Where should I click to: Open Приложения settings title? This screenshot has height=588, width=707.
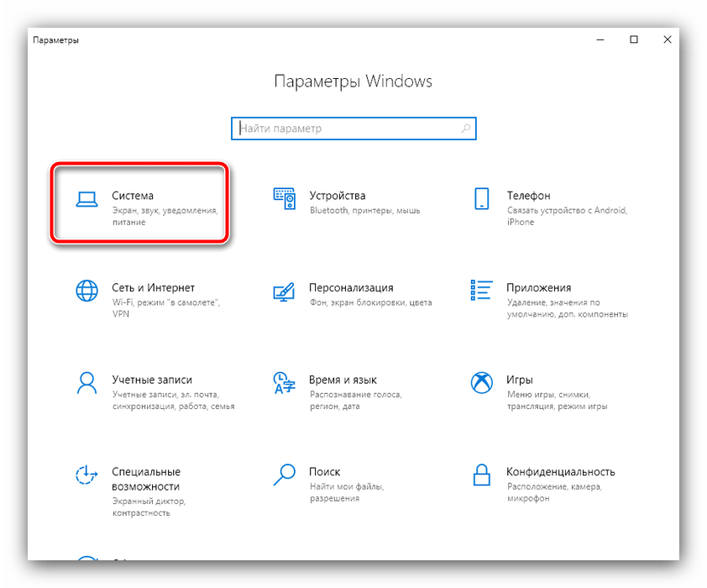539,287
